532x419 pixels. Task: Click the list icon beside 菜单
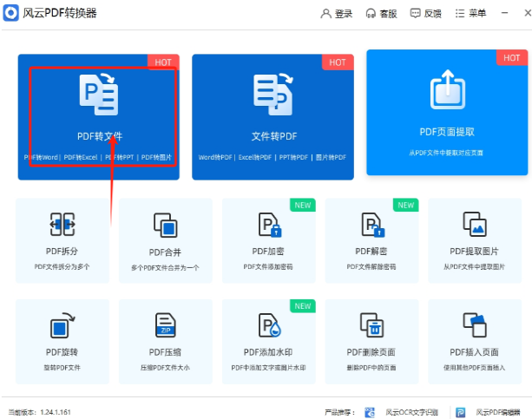coord(460,13)
